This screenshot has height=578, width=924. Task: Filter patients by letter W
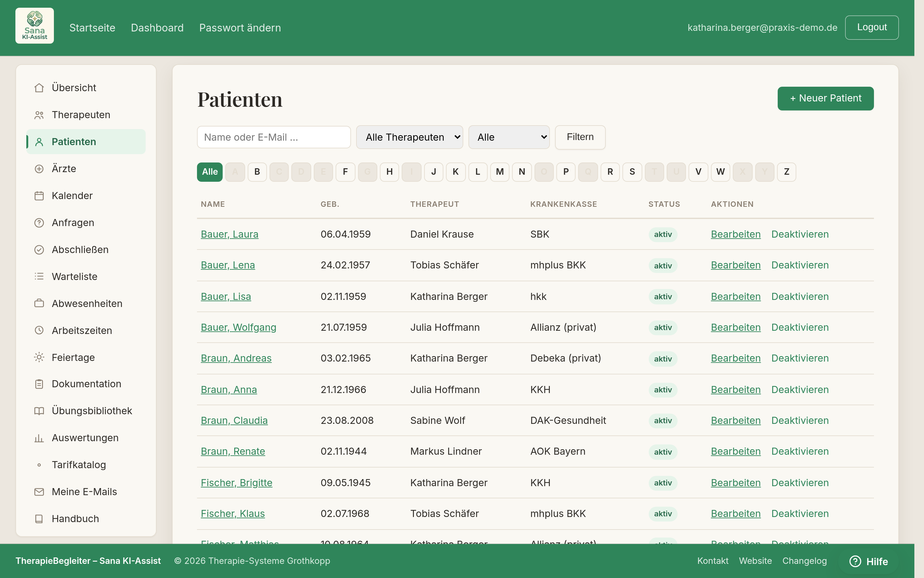click(721, 172)
